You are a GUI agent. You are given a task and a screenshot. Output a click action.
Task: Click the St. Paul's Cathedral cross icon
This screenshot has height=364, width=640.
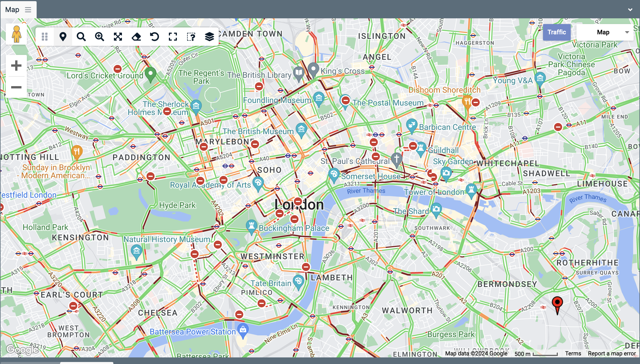coord(397,160)
